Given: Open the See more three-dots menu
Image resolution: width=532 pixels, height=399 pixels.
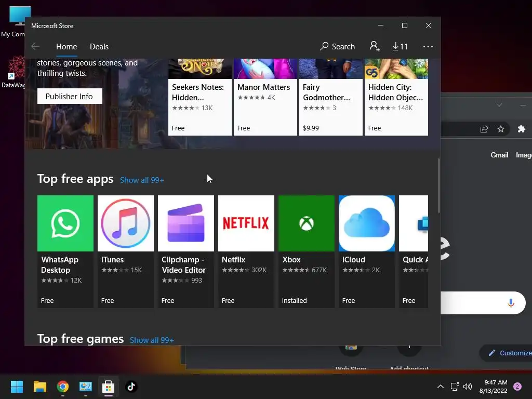Looking at the screenshot, I should point(428,46).
